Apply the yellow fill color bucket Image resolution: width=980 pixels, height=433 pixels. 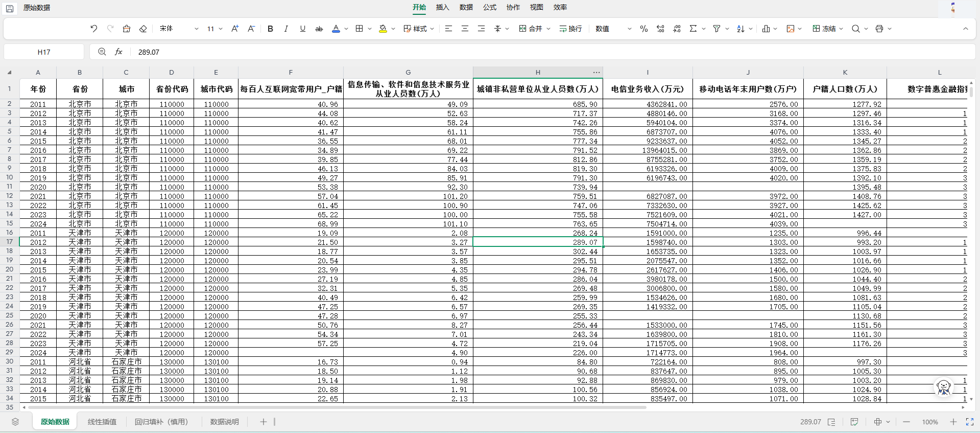383,29
